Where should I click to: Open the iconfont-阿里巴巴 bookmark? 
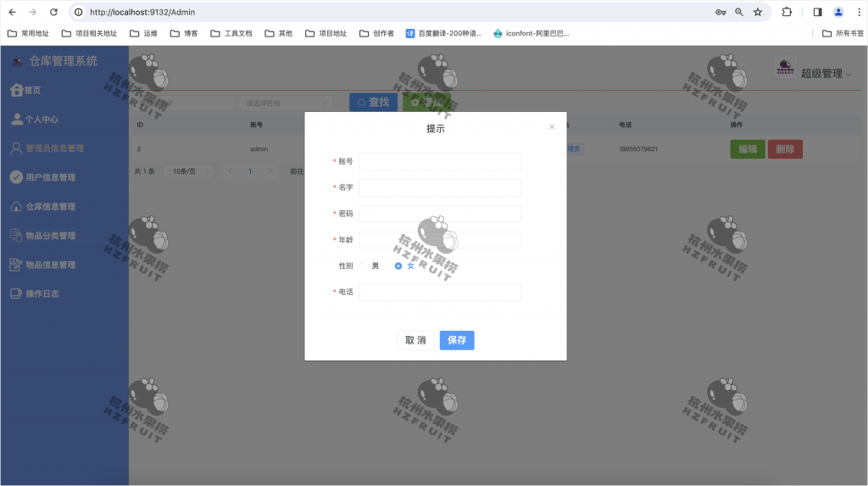click(531, 33)
